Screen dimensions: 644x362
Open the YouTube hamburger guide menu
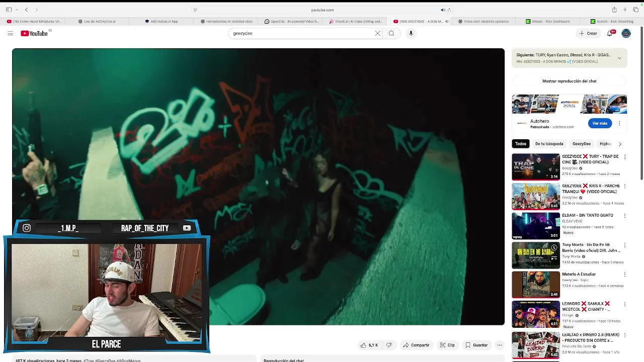point(10,33)
